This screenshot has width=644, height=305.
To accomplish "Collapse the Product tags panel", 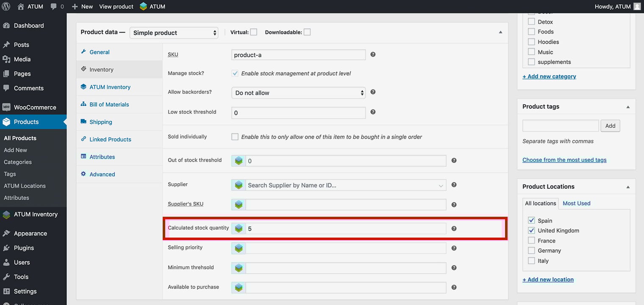I will coord(628,107).
